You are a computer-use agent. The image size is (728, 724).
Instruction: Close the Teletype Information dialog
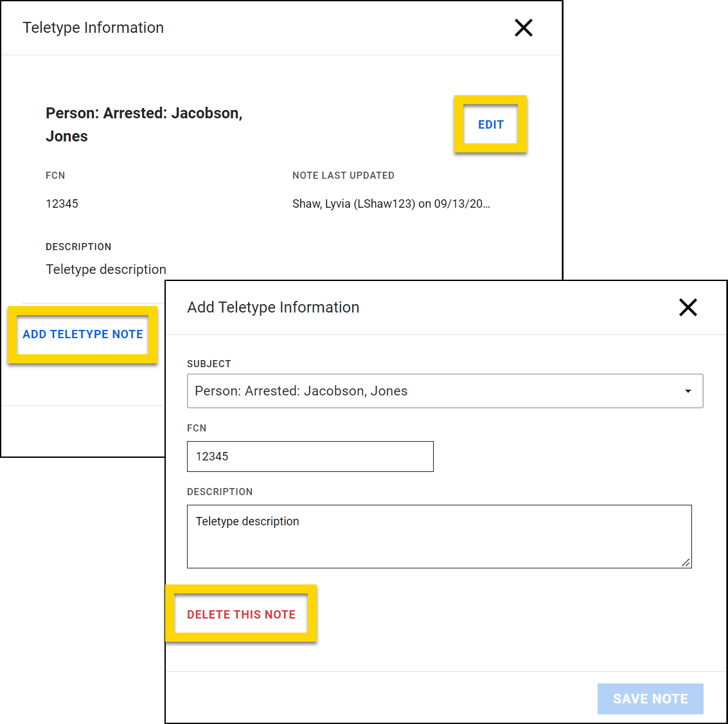[x=523, y=28]
